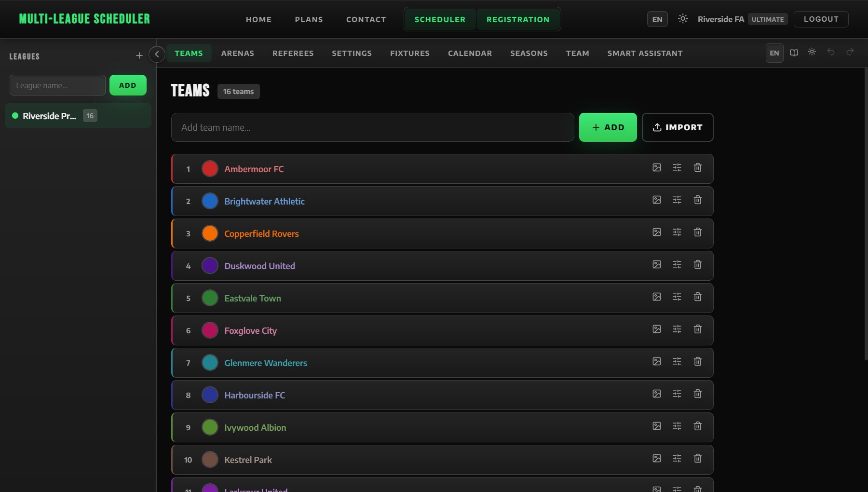Select the Seasons tab

point(529,53)
